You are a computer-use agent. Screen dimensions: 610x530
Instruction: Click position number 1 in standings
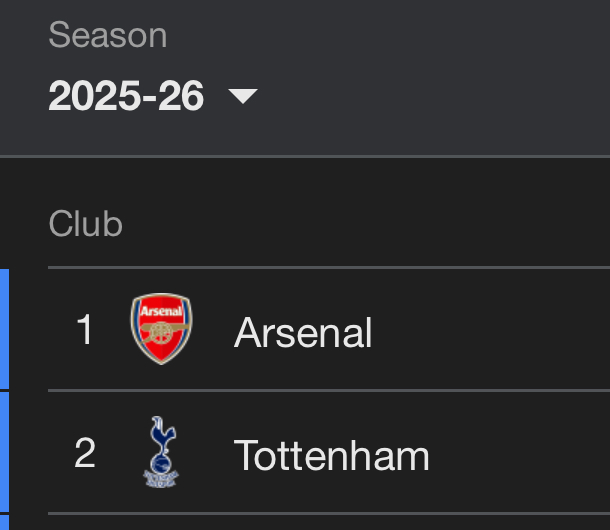(85, 330)
